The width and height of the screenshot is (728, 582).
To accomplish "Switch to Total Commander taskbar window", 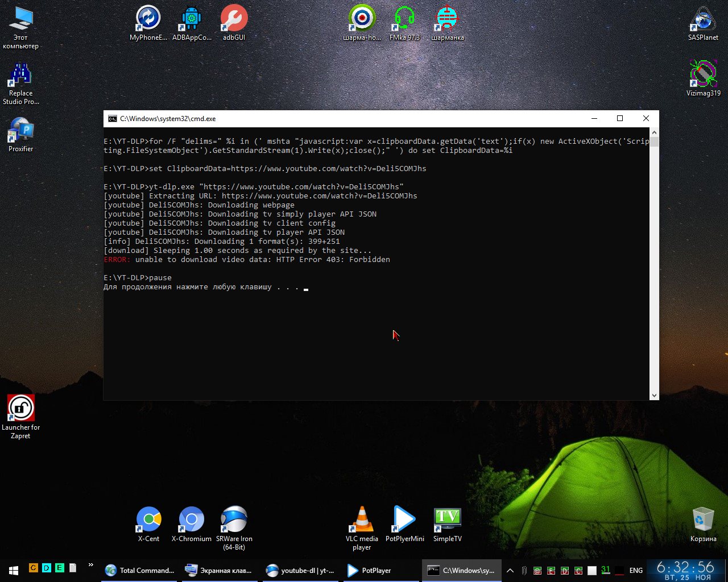I will tap(140, 571).
